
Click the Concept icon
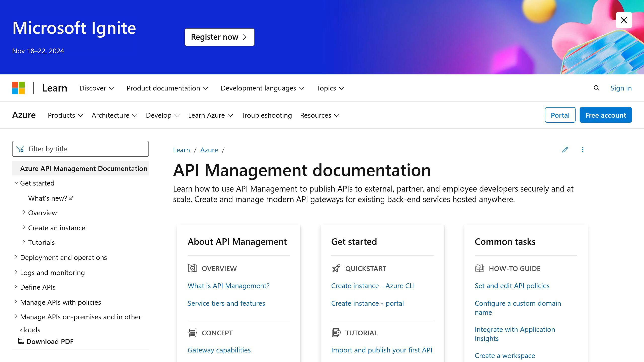[193, 333]
